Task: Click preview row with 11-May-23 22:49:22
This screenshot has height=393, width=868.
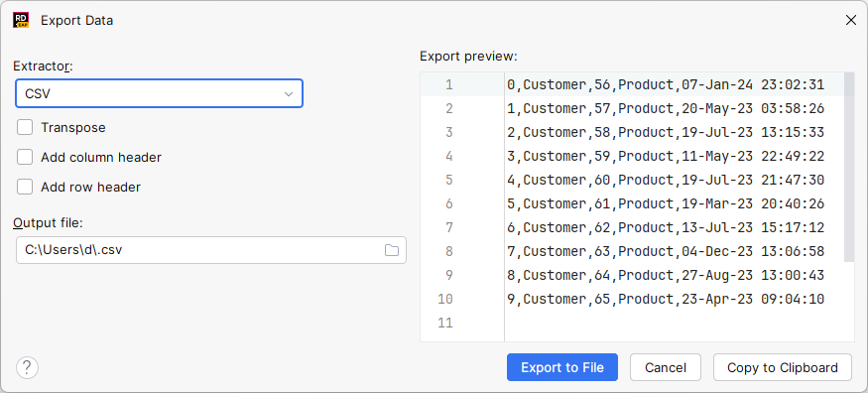Action: click(x=666, y=156)
